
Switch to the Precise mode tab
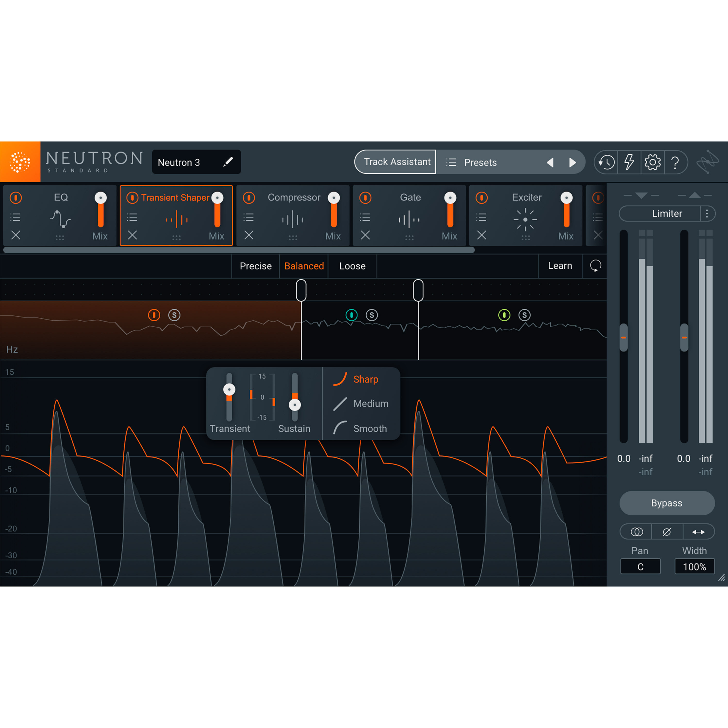click(x=256, y=266)
